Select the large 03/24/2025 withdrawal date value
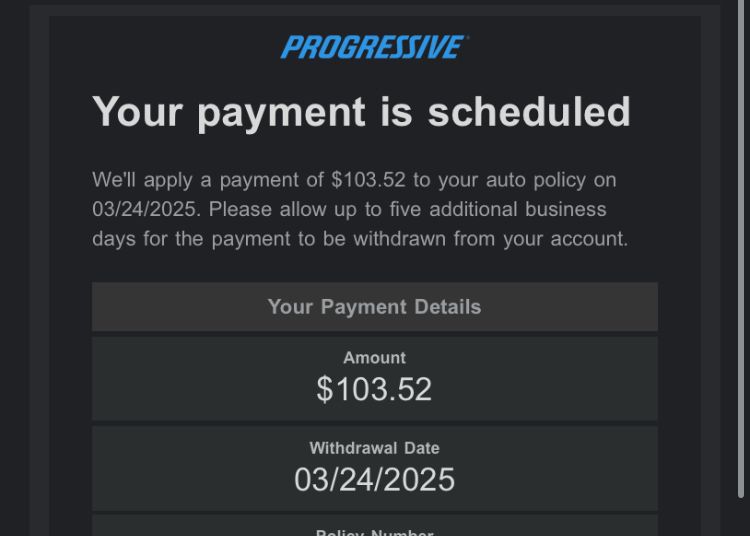The width and height of the screenshot is (750, 536). coord(375,480)
